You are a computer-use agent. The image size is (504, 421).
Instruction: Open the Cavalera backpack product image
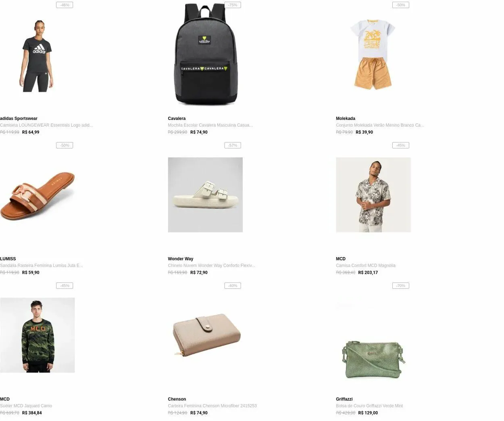point(205,54)
